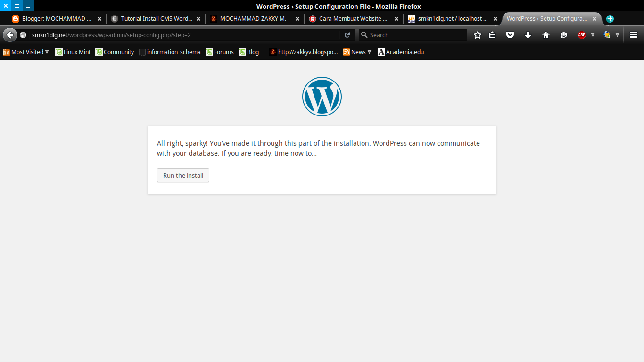Click the search magnifier icon
The width and height of the screenshot is (644, 362).
[364, 35]
